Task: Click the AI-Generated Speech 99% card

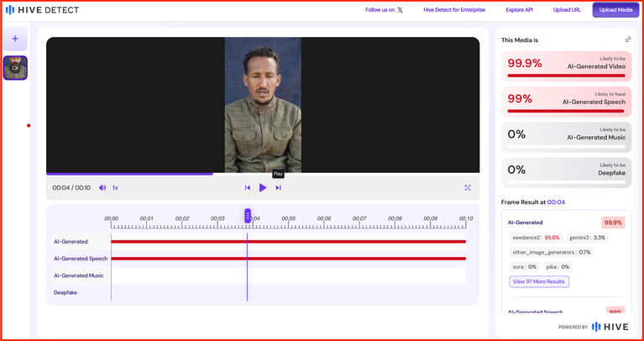Action: pyautogui.click(x=567, y=102)
